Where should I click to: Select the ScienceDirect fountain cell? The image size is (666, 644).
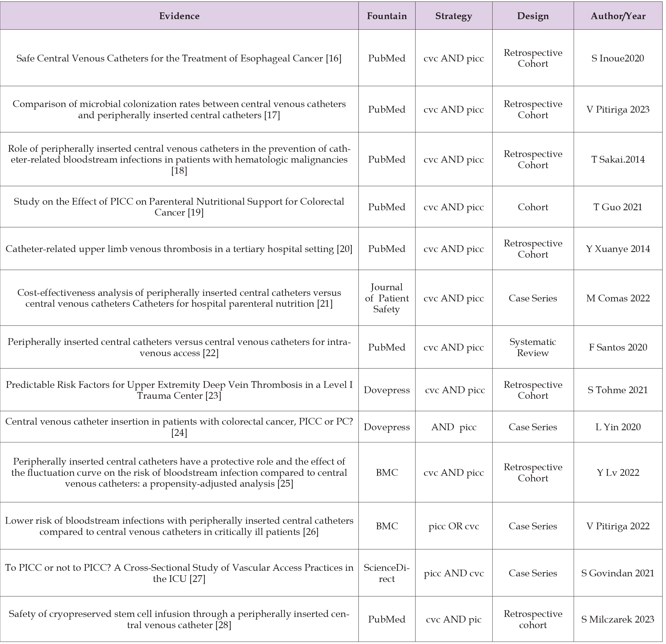[x=387, y=573]
